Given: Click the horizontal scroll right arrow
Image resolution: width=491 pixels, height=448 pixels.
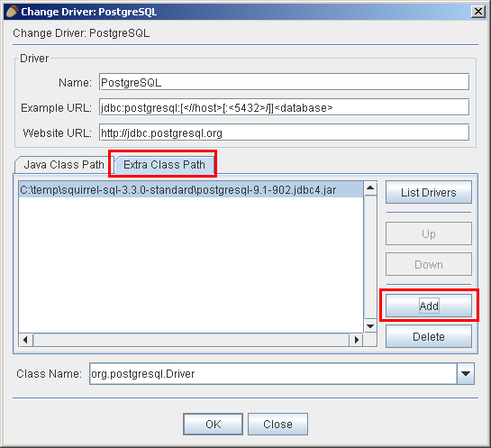Looking at the screenshot, I should (x=357, y=340).
